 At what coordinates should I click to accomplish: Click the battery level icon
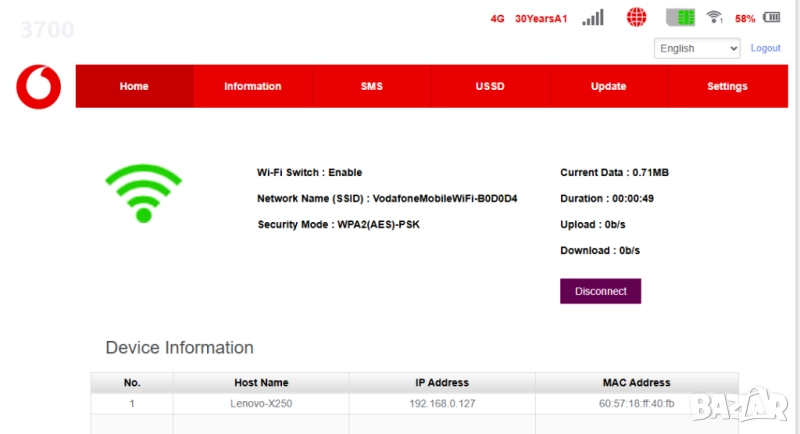[x=771, y=18]
